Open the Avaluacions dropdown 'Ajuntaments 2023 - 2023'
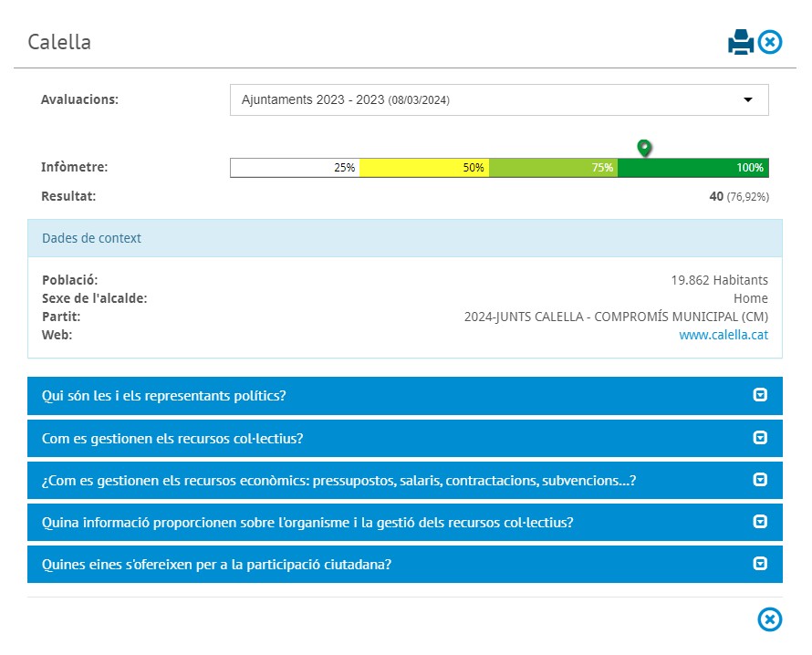The width and height of the screenshot is (812, 655). tap(484, 100)
